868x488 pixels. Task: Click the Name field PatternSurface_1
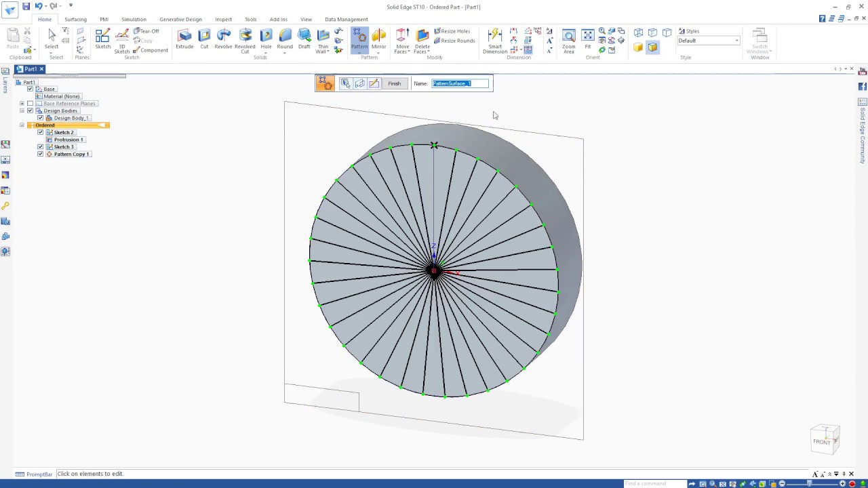coord(460,83)
